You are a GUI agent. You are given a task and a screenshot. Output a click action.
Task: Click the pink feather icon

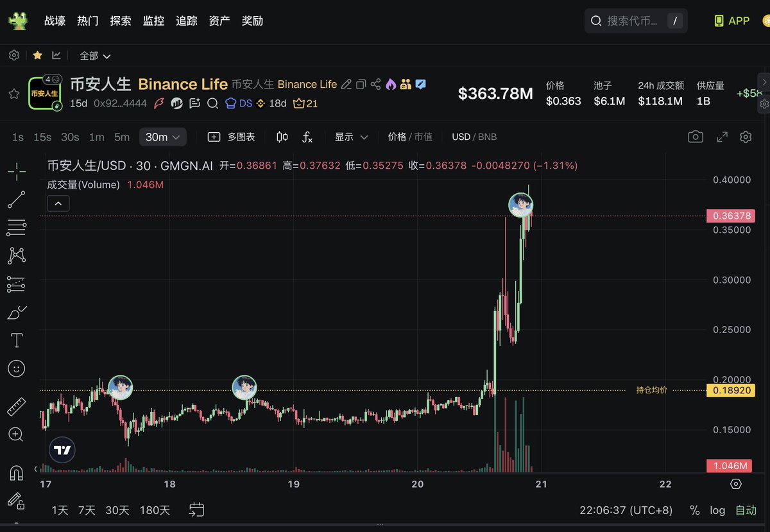[158, 103]
